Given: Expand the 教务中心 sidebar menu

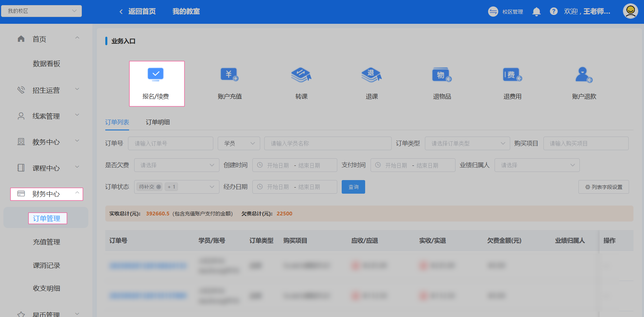Looking at the screenshot, I should 46,142.
